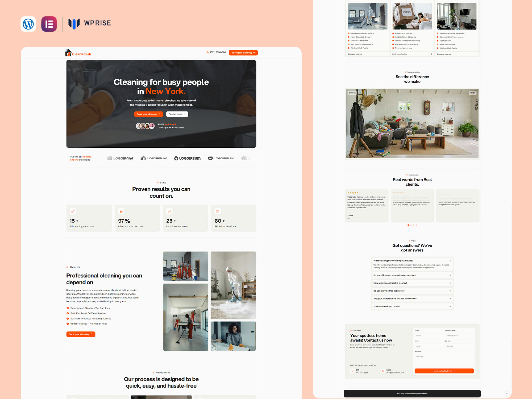Select the first testimonial carousel dot
The width and height of the screenshot is (532, 399).
point(408,225)
